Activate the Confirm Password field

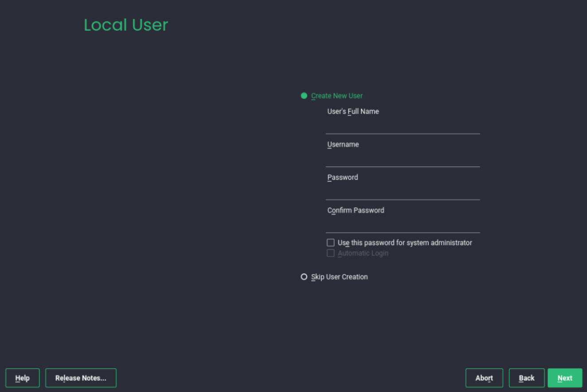point(403,225)
